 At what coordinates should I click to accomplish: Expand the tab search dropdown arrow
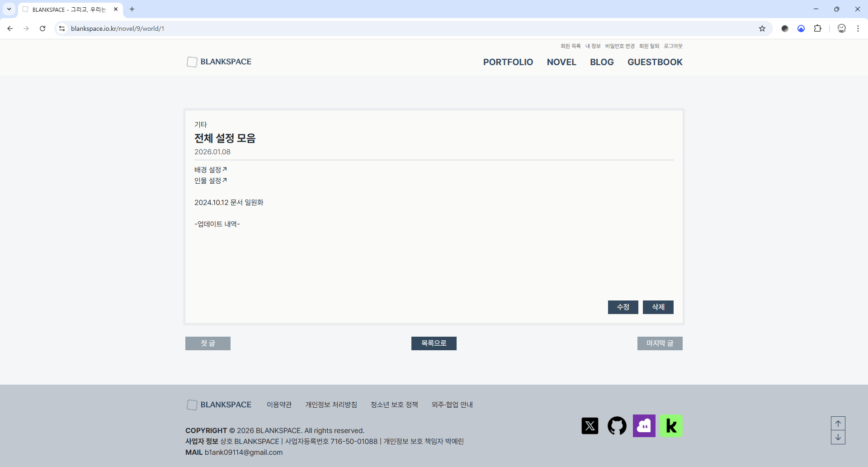click(9, 9)
